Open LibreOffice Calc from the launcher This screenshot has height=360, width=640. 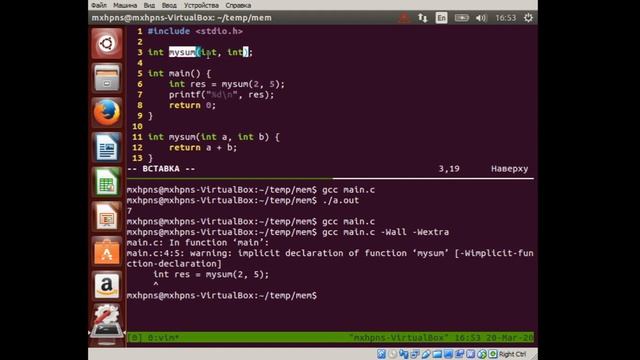(107, 182)
